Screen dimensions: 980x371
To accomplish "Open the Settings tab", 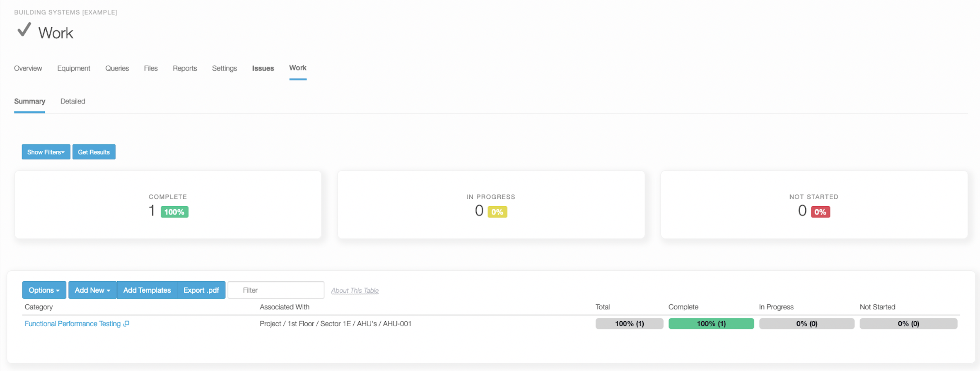I will (x=224, y=68).
